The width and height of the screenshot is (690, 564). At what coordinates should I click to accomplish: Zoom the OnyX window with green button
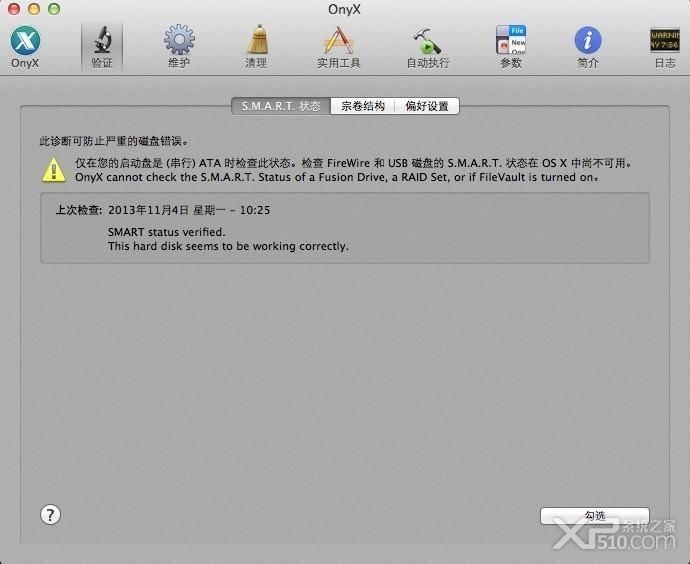pos(54,9)
